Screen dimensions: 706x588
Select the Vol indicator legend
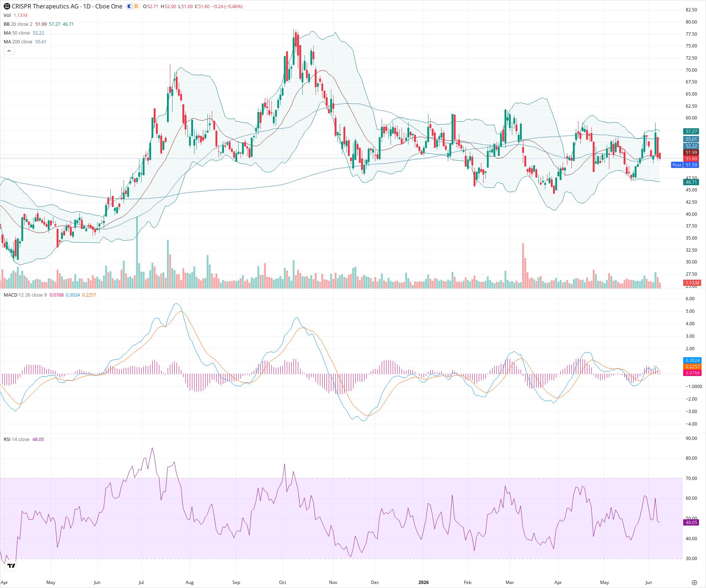click(7, 15)
